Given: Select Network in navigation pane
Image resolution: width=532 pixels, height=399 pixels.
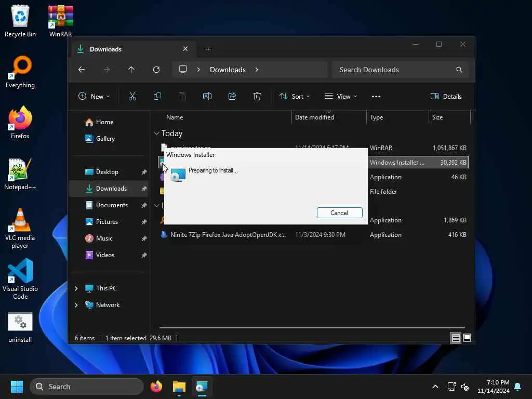Looking at the screenshot, I should point(108,304).
